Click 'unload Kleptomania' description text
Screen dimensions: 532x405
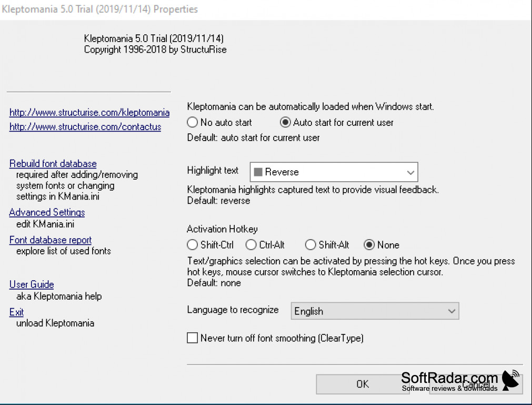55,323
